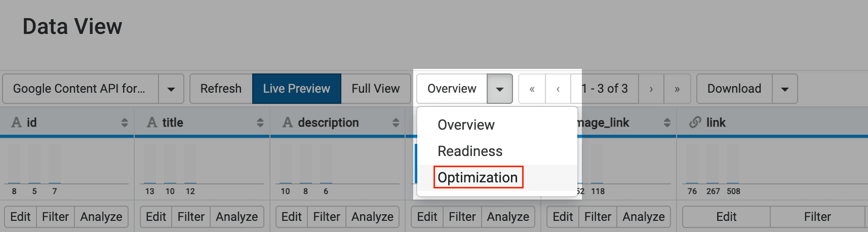This screenshot has height=232, width=868.
Task: Pick Overview in the open dropdown list
Action: (466, 125)
